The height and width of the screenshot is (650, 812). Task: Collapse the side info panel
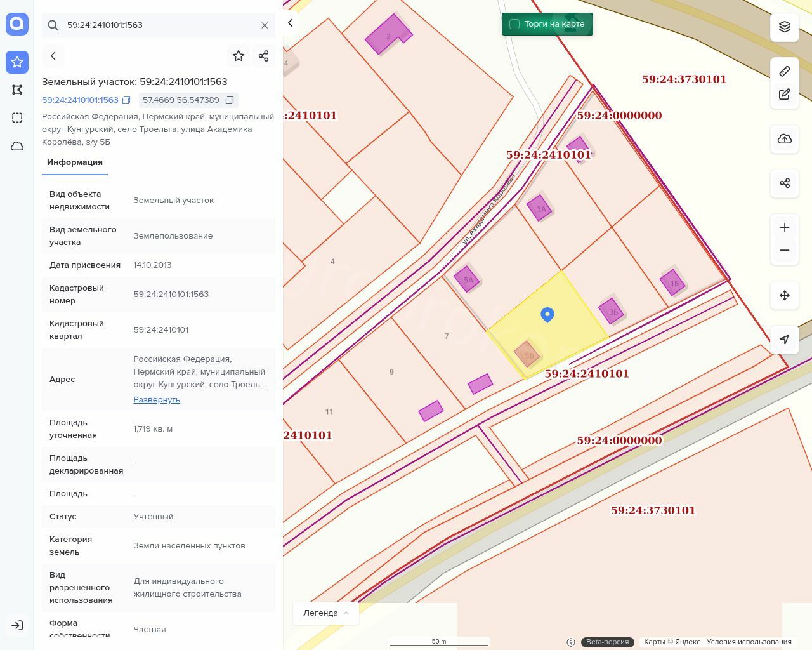(291, 23)
